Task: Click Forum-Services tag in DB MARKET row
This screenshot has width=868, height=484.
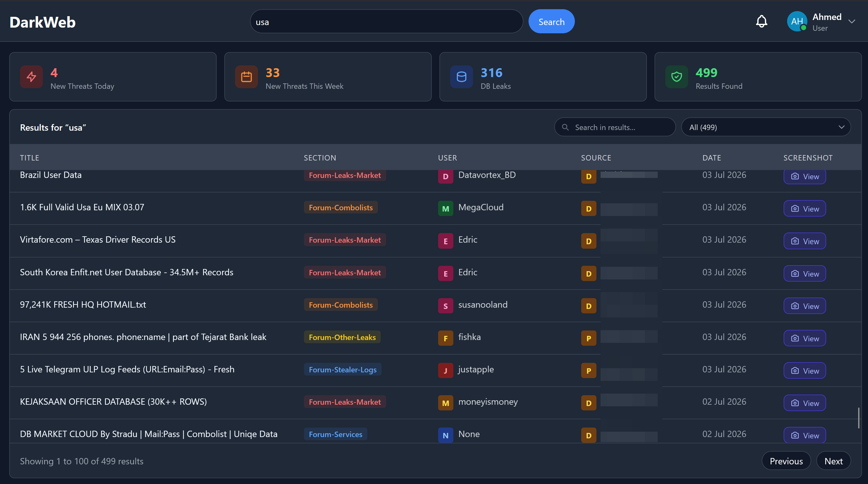Action: click(335, 434)
